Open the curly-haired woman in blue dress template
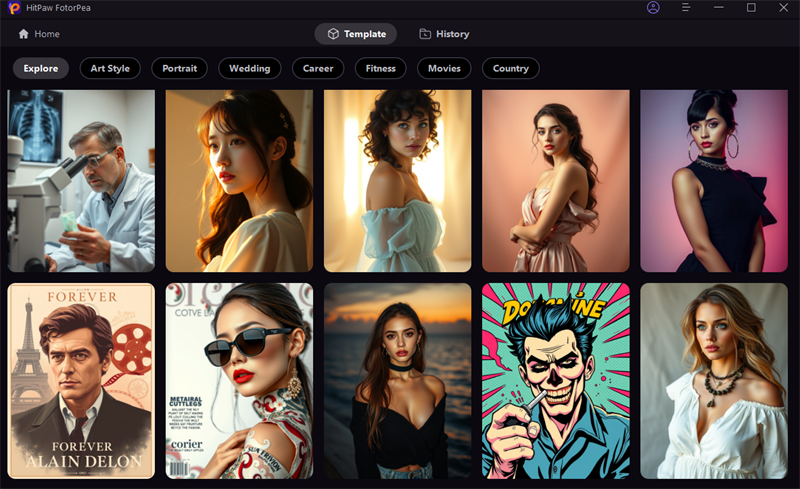This screenshot has height=489, width=800. coord(397,181)
